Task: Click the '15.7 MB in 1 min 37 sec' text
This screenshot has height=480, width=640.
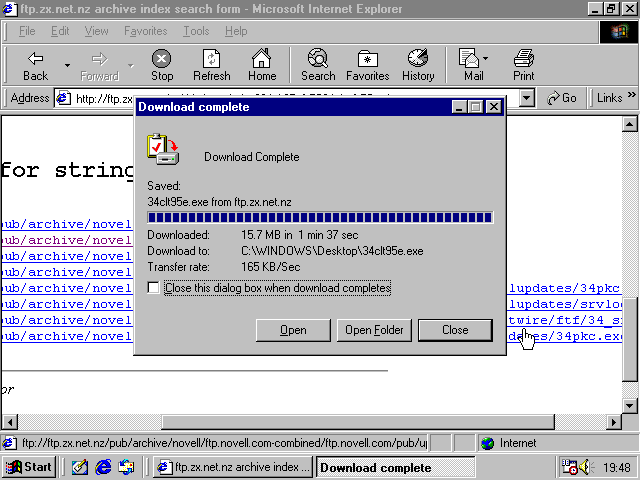Action: pos(300,235)
